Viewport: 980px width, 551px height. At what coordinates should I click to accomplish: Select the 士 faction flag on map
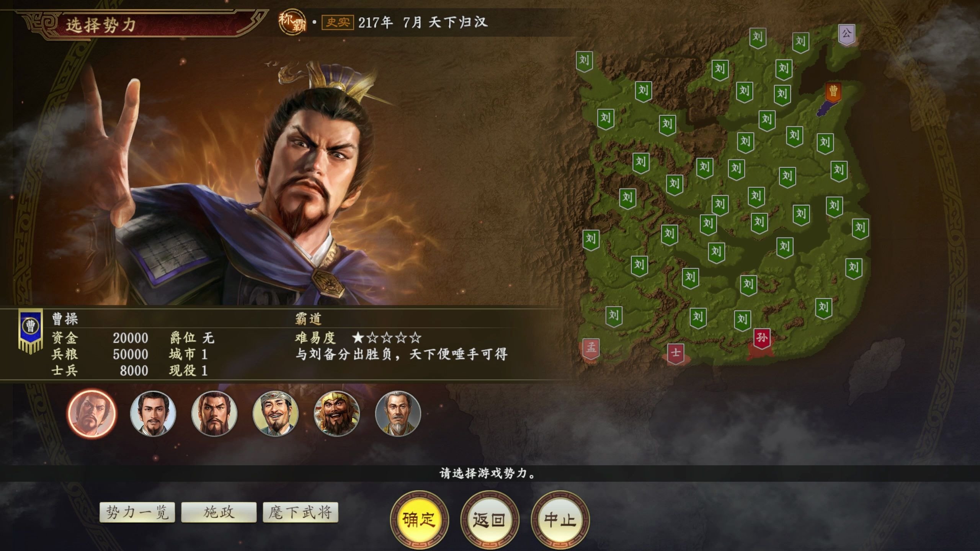tap(676, 353)
